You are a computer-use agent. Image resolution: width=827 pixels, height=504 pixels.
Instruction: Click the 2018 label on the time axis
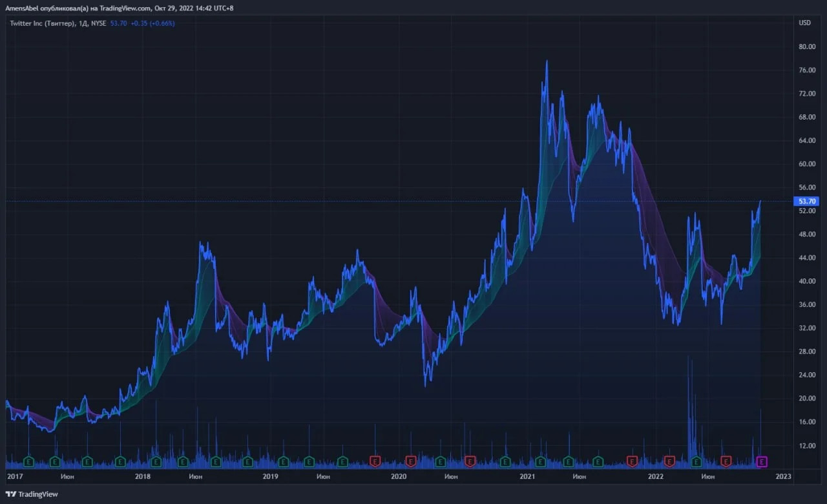click(x=143, y=477)
